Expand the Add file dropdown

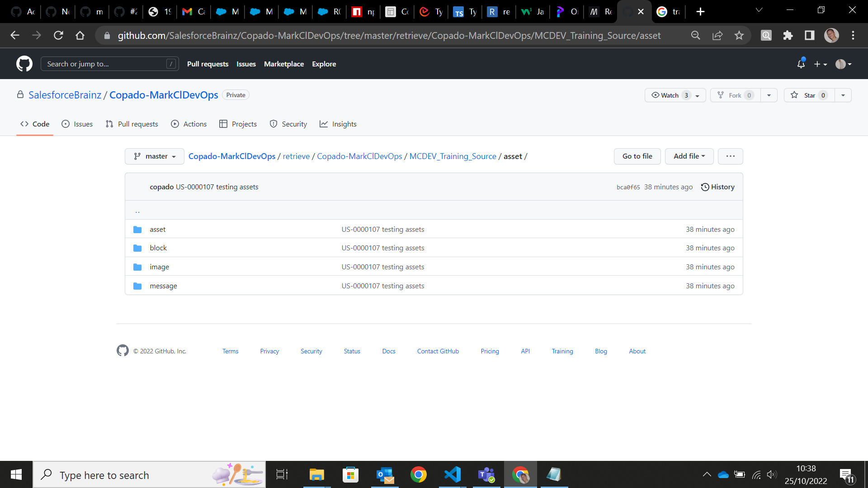click(689, 156)
